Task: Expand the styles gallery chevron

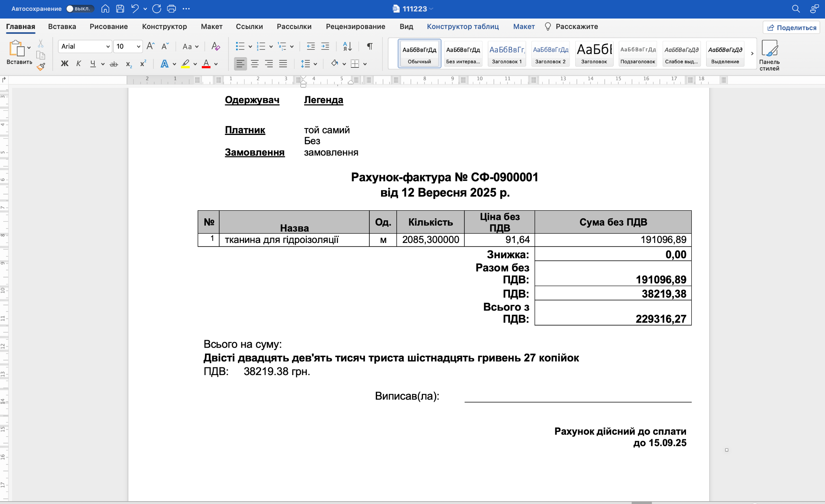Action: pos(752,54)
